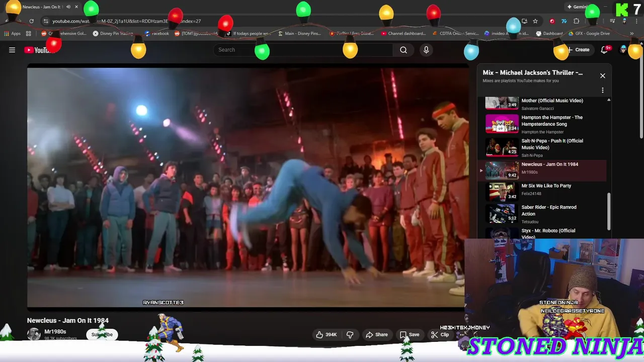Click the install app icon in address bar
This screenshot has width=644, height=362.
(524, 21)
